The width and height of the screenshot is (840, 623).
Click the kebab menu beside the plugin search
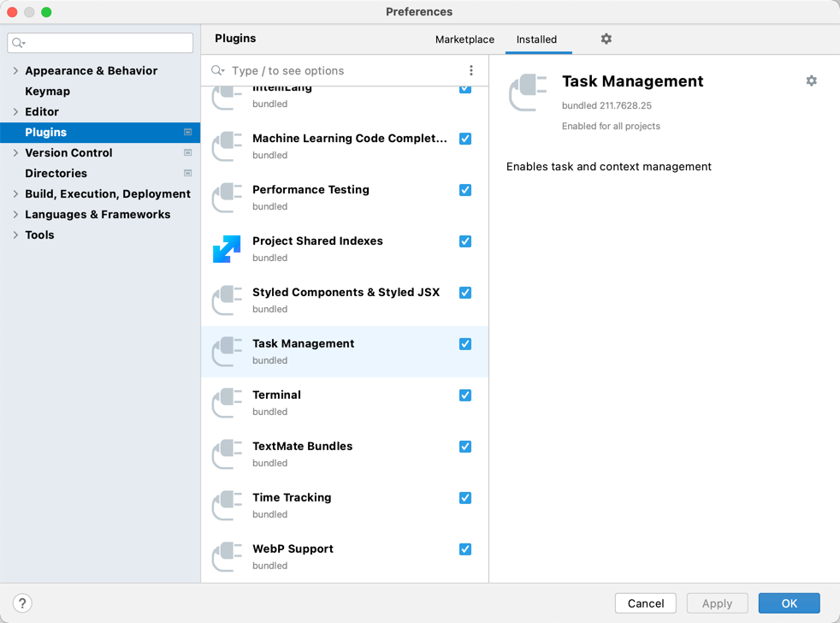[471, 70]
